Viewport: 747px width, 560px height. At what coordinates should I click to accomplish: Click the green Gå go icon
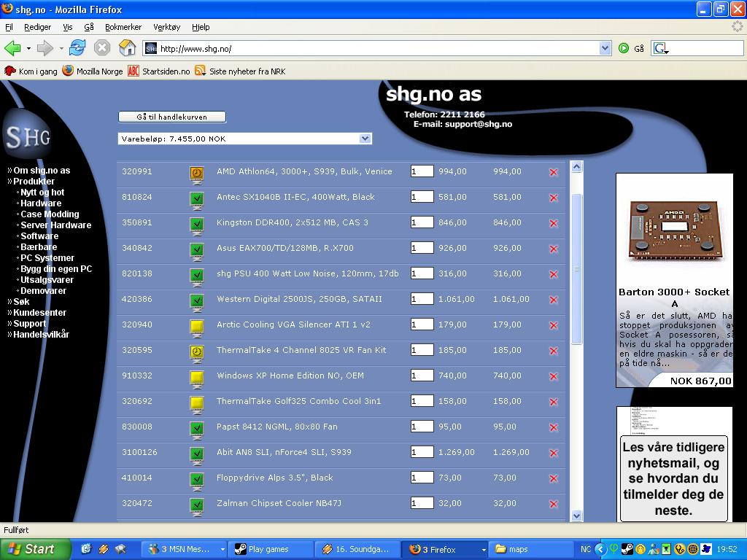(x=623, y=48)
